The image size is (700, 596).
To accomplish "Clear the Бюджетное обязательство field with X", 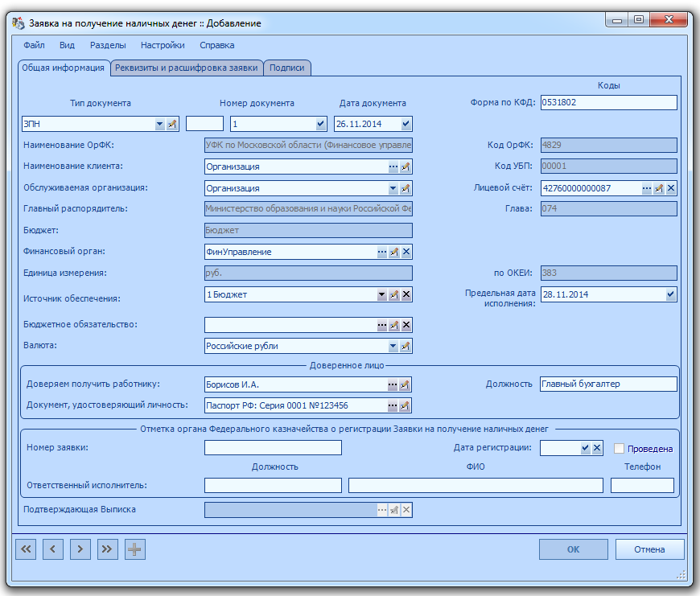I will tap(406, 325).
